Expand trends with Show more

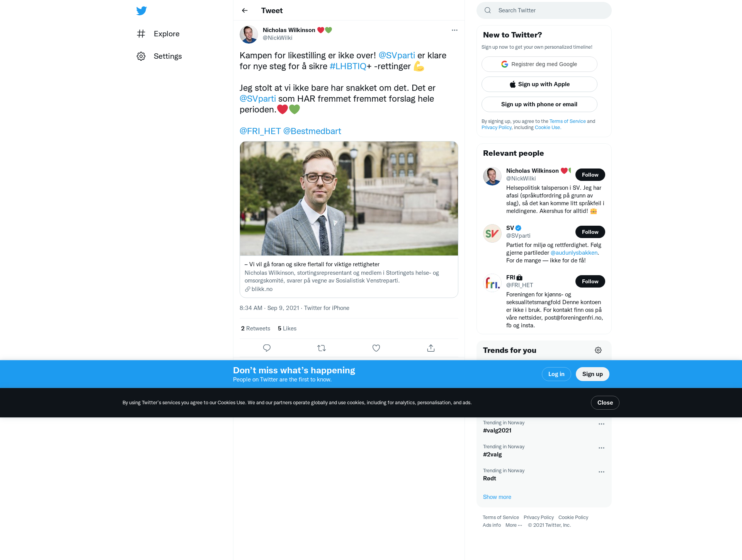497,497
